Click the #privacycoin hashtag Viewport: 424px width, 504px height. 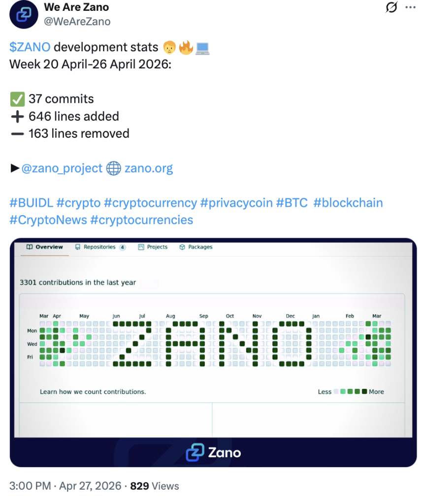[x=235, y=203]
